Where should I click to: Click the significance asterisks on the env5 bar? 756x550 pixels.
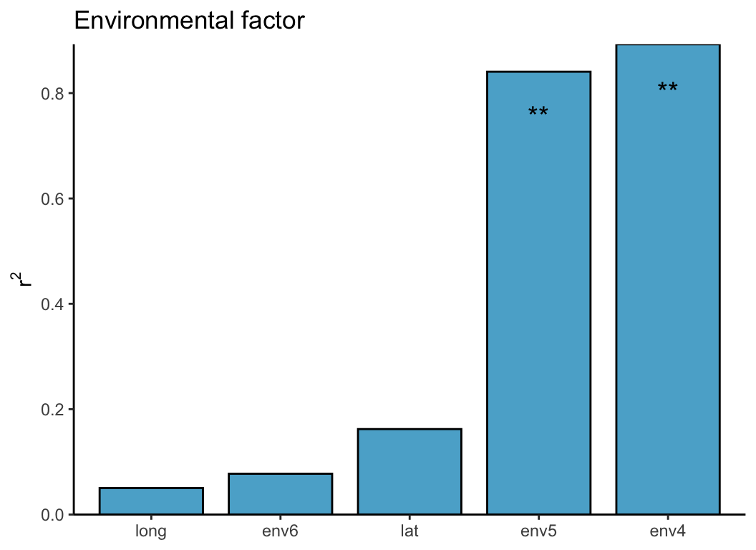click(x=538, y=113)
